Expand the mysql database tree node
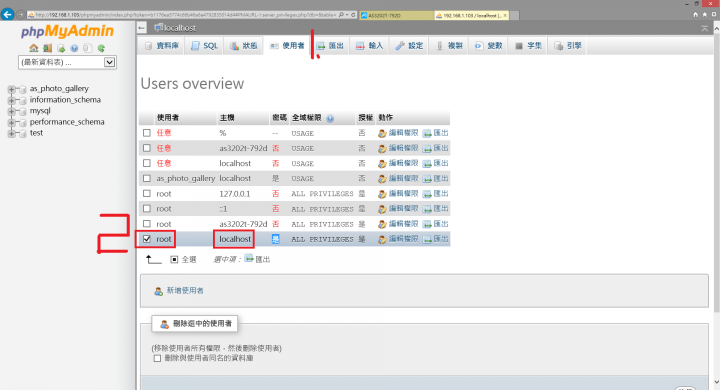 [11, 111]
